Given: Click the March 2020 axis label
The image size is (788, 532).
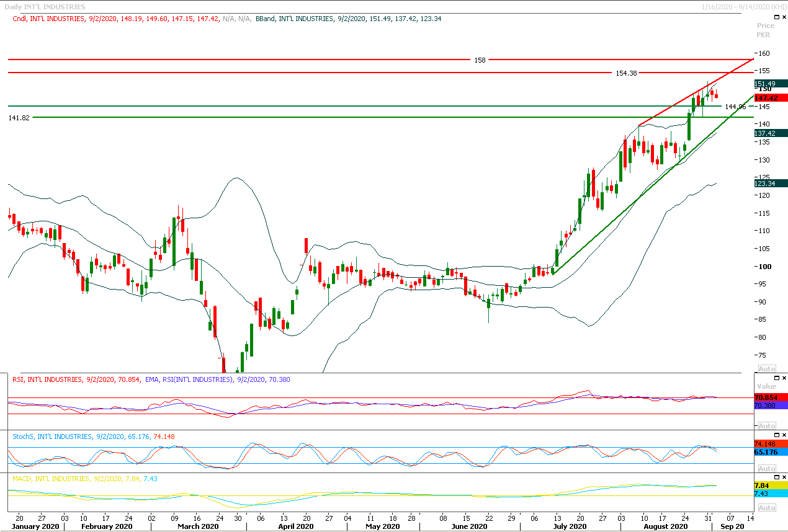Looking at the screenshot, I should (x=198, y=526).
